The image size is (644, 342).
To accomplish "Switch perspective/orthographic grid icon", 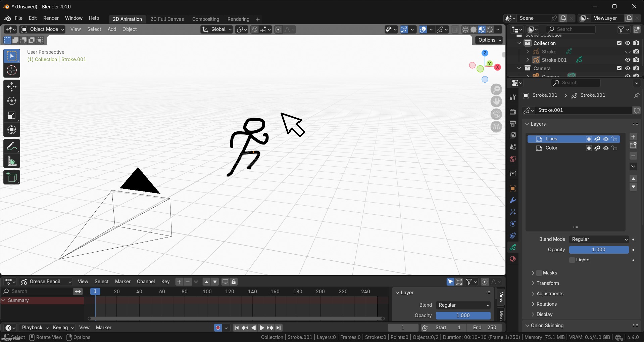I will [x=496, y=127].
